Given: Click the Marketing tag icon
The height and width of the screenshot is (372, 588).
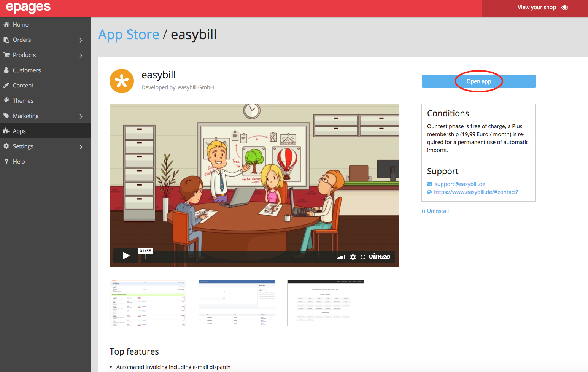Looking at the screenshot, I should [x=6, y=116].
